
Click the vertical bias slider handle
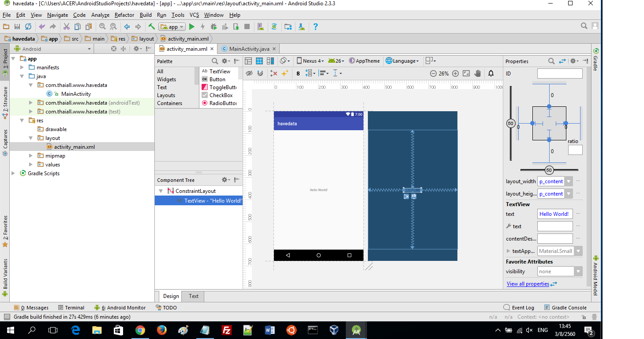point(510,124)
